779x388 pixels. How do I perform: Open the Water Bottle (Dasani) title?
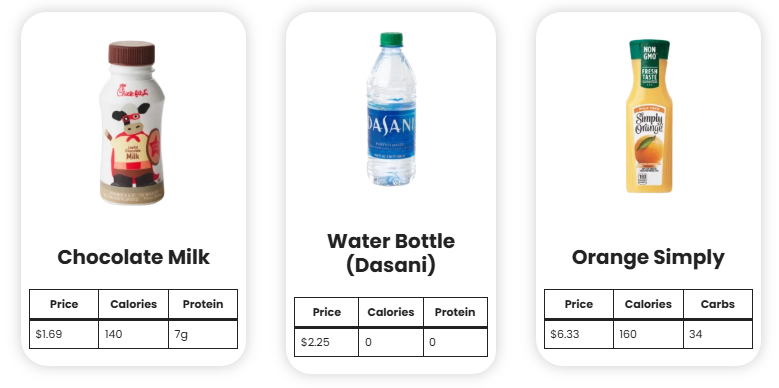pyautogui.click(x=391, y=253)
